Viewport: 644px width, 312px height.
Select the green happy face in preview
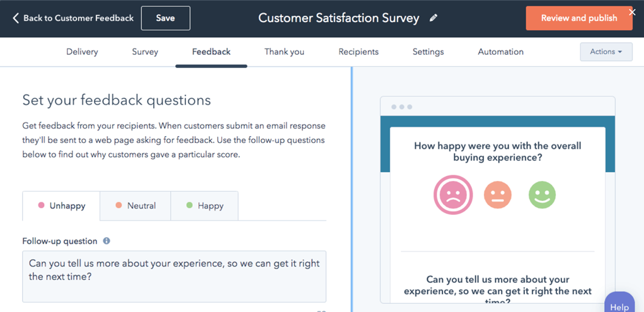coord(542,195)
